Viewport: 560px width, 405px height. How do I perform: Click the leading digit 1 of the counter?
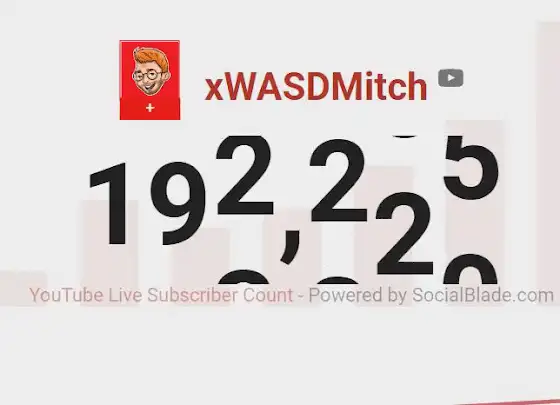(x=110, y=204)
